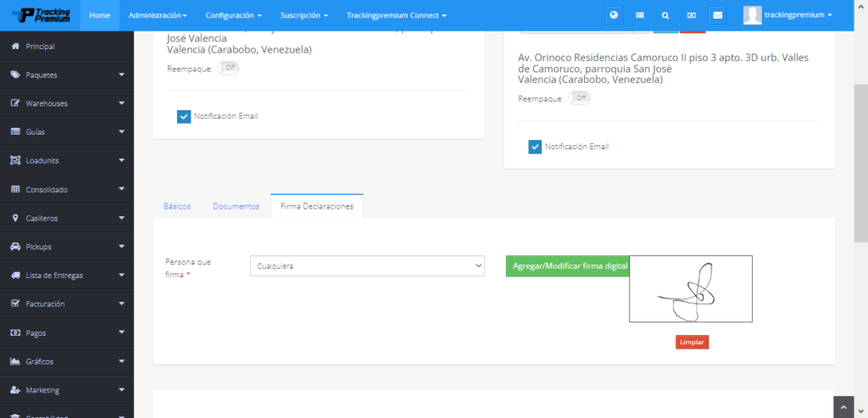Image resolution: width=868 pixels, height=418 pixels.
Task: Click the Casilleros map pin icon
Action: click(x=15, y=218)
